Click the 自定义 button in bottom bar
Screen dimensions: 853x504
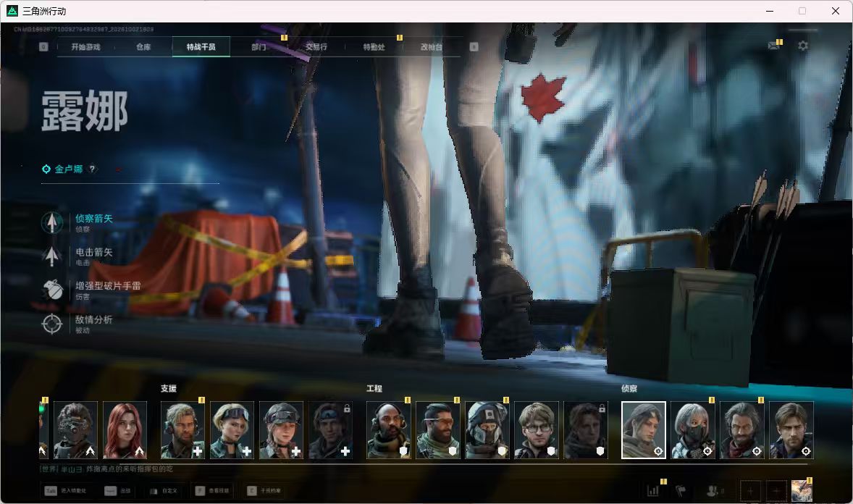pyautogui.click(x=164, y=490)
